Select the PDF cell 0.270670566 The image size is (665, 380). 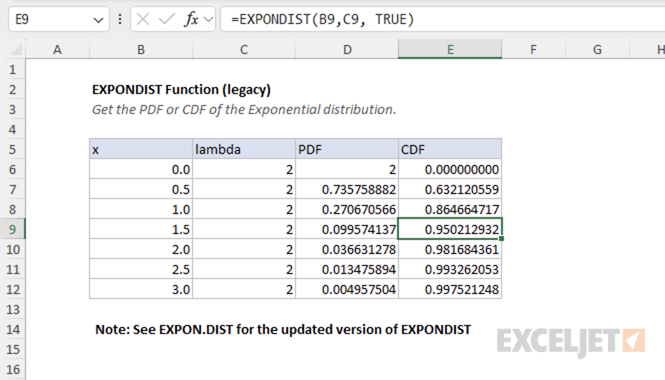pos(347,209)
